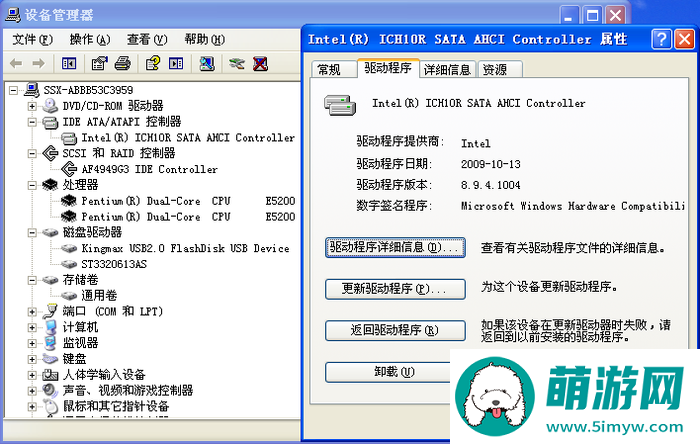Select the ST3320613AS disk entry
This screenshot has width=700, height=444.
[x=114, y=264]
